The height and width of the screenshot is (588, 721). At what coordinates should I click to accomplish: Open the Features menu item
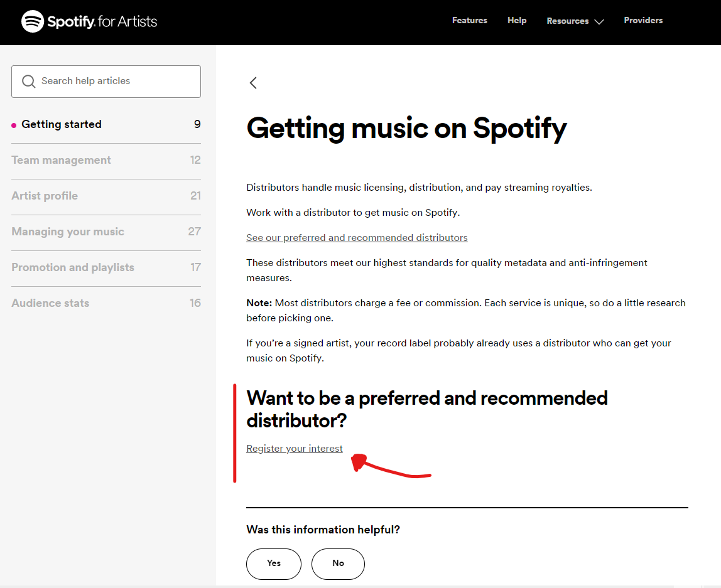[x=470, y=20]
